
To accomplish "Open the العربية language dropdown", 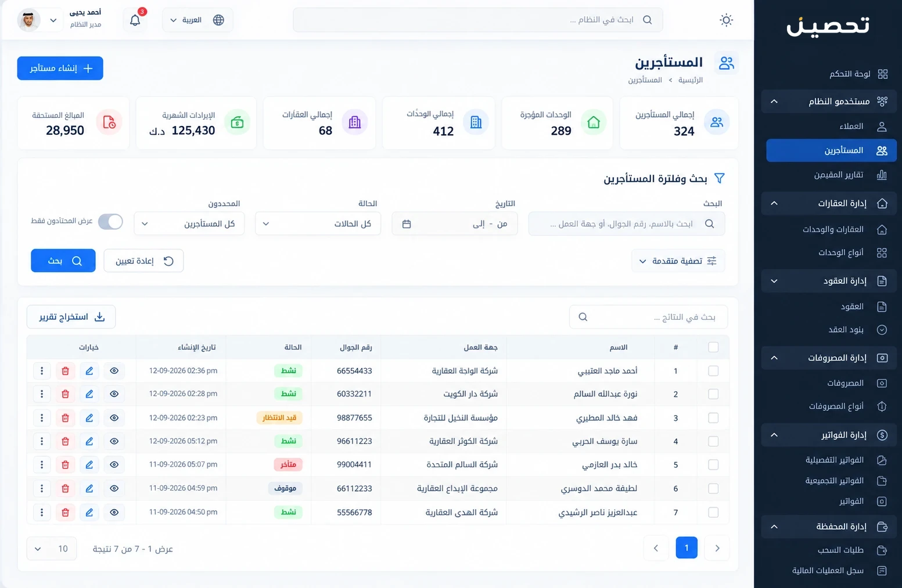I will (x=197, y=20).
